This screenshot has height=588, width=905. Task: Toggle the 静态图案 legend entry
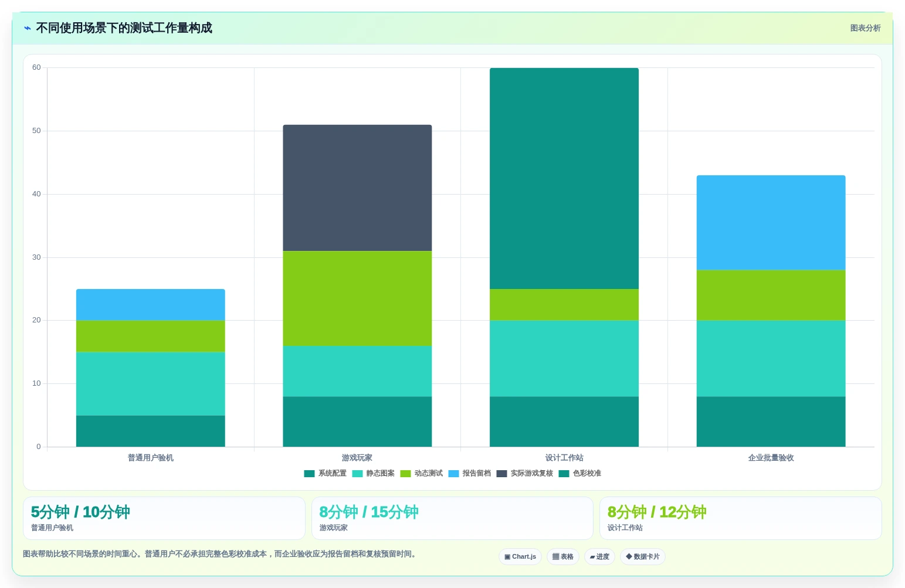point(373,474)
